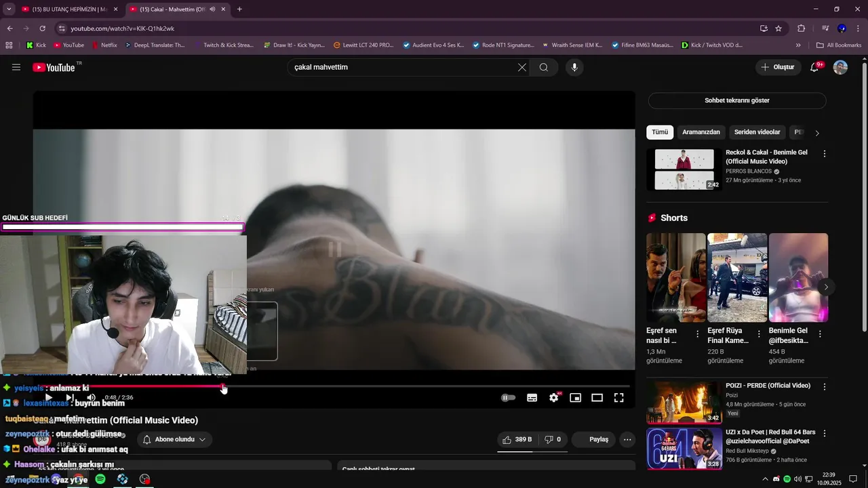Open options for UZI x Da Poet video
Screen dimensions: 868x488
click(x=825, y=433)
